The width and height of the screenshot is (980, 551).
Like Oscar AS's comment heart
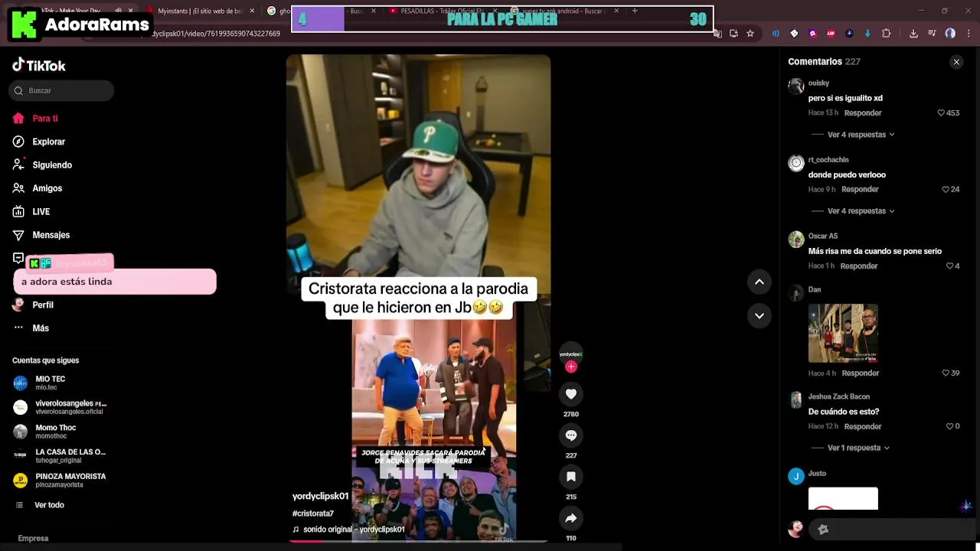point(949,266)
